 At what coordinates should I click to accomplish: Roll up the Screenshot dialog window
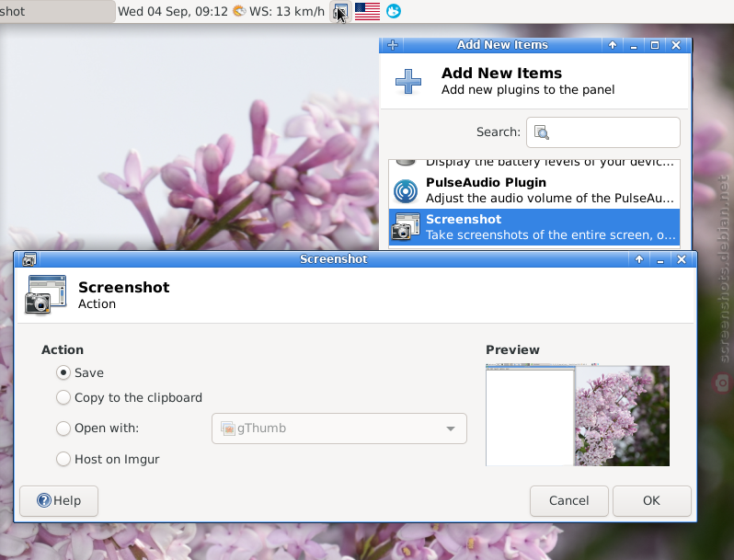(639, 259)
